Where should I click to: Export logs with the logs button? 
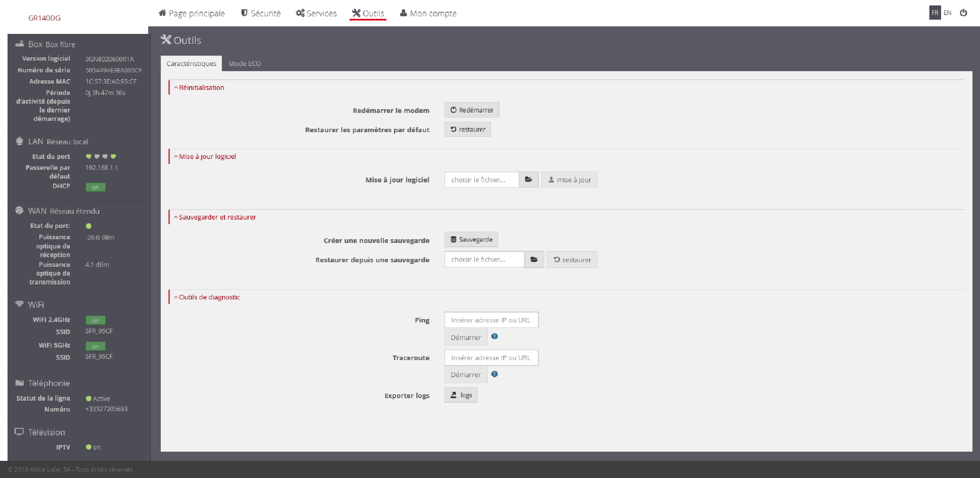pyautogui.click(x=460, y=394)
